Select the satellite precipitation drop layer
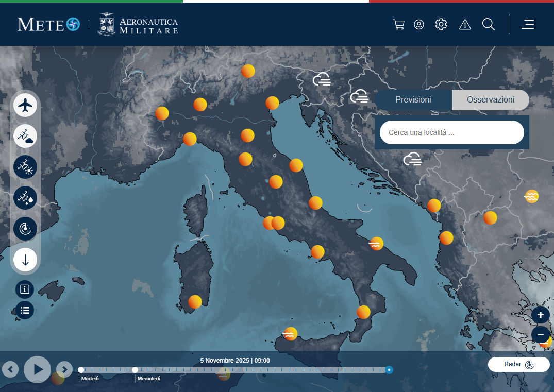 pos(25,198)
